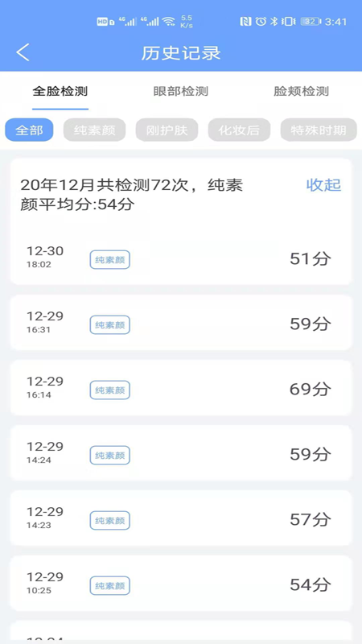Switch to the 脸颊检测 tab
Viewport: 362px width, 644px height.
coord(301,91)
